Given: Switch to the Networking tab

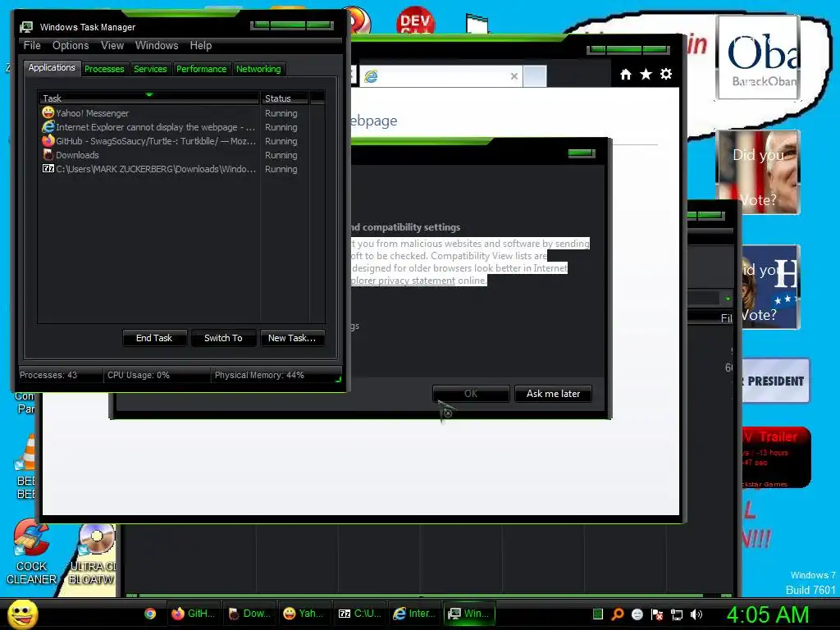Looking at the screenshot, I should 258,69.
